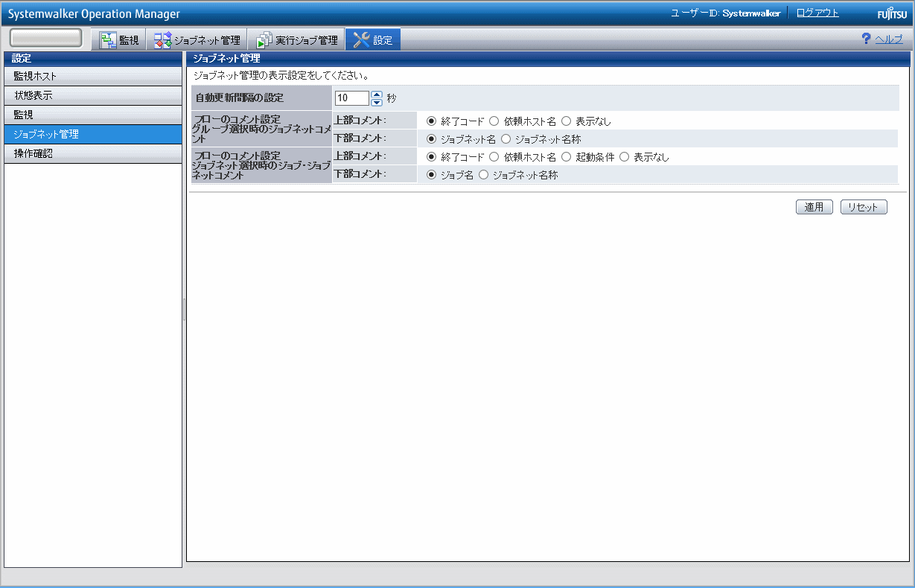The width and height of the screenshot is (915, 588).
Task: Select 依頼ホスト名 for group upper comment
Action: tap(494, 121)
